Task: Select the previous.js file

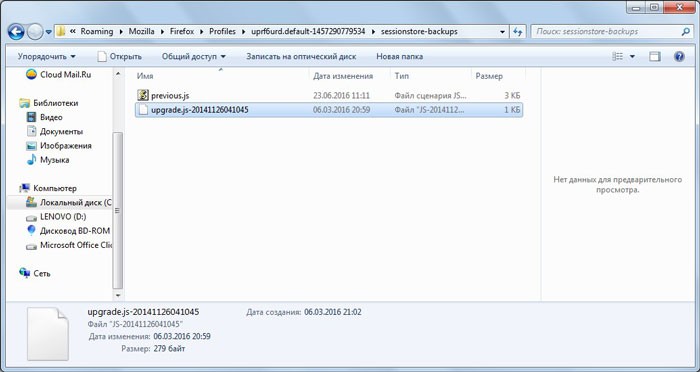Action: click(329, 95)
